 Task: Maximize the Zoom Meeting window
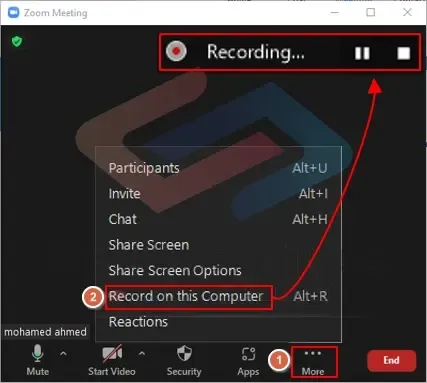[370, 13]
